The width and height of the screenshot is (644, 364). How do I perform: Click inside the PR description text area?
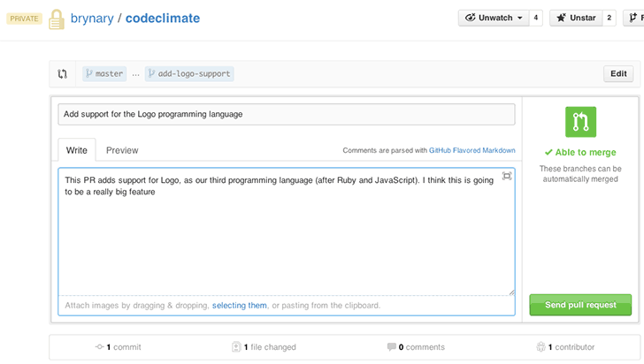tap(287, 231)
